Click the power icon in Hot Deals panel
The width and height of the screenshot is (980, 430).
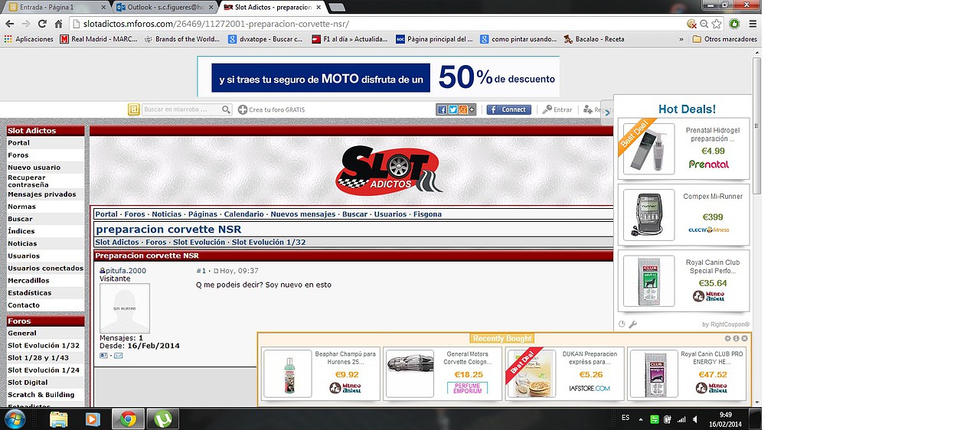622,324
